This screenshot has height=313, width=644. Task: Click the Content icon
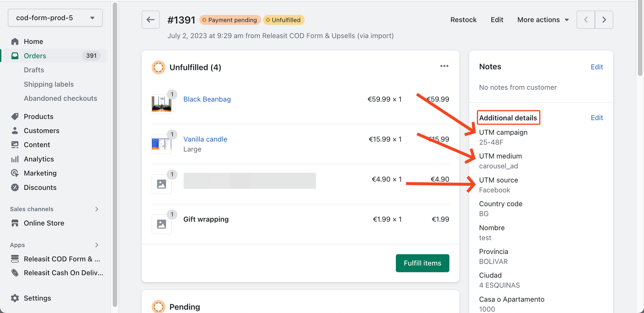point(15,145)
